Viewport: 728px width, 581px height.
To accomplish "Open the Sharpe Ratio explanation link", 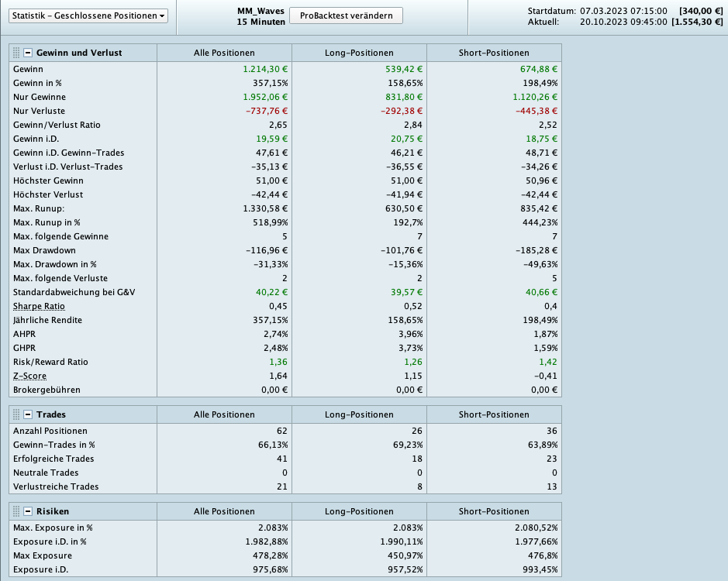I will pos(39,306).
